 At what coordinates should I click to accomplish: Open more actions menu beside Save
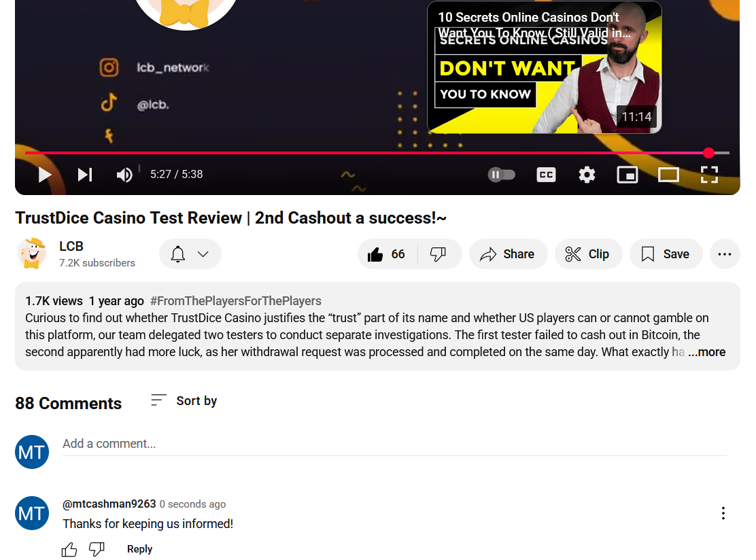tap(725, 254)
